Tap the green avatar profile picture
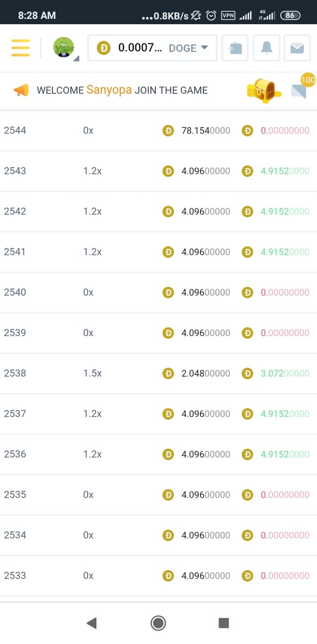This screenshot has width=317, height=644. click(63, 47)
